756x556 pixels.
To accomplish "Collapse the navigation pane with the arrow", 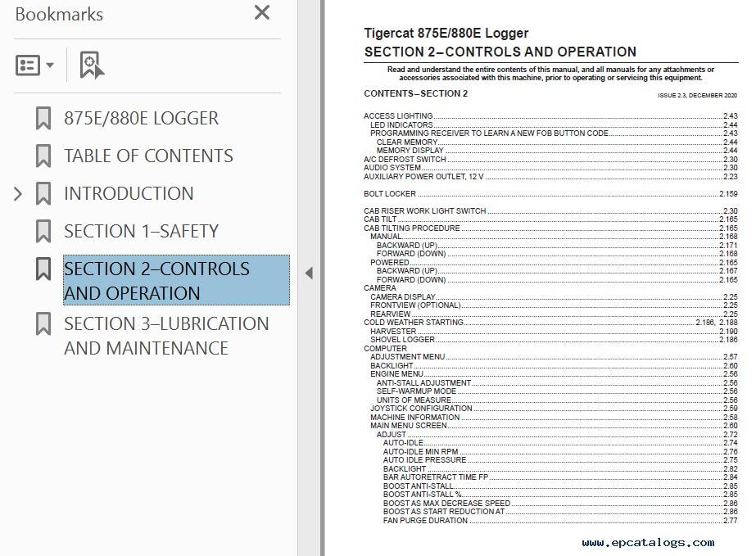I will click(x=309, y=273).
